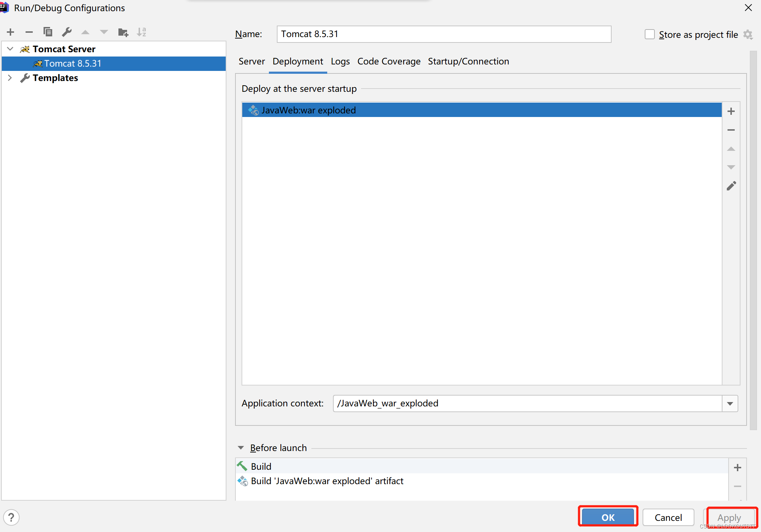The width and height of the screenshot is (761, 532).
Task: Select the Deployment tab
Action: (x=298, y=62)
